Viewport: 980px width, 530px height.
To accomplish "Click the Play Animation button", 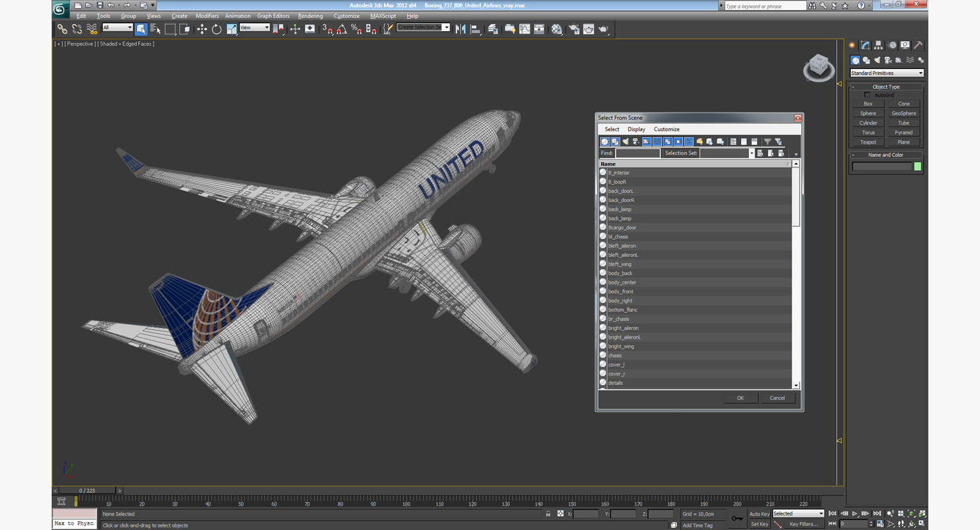I will coord(855,513).
